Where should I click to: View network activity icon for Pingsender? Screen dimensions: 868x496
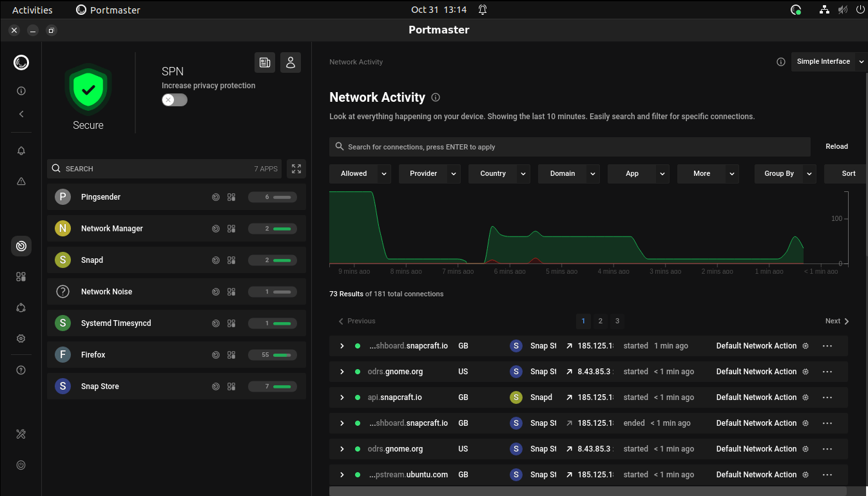tap(216, 197)
